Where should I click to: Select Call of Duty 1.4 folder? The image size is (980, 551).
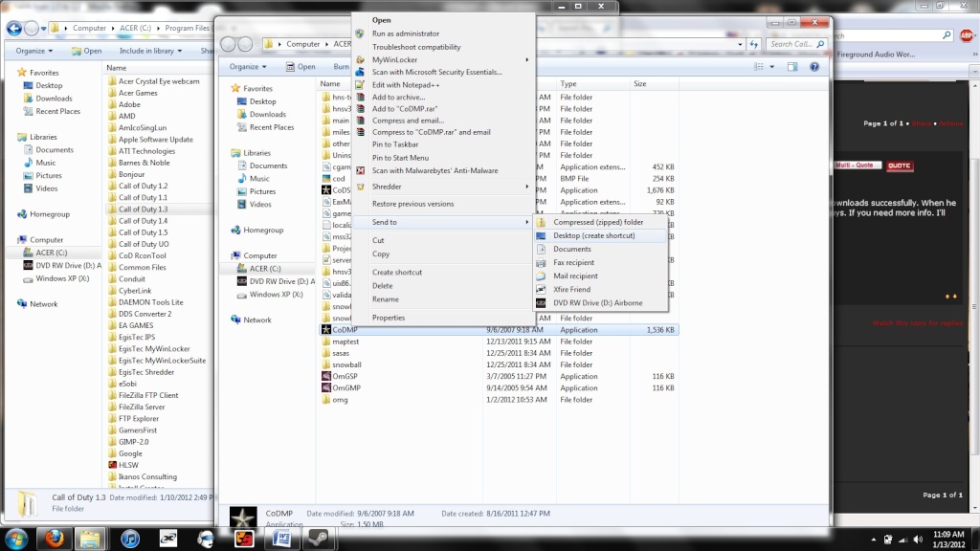pos(143,221)
